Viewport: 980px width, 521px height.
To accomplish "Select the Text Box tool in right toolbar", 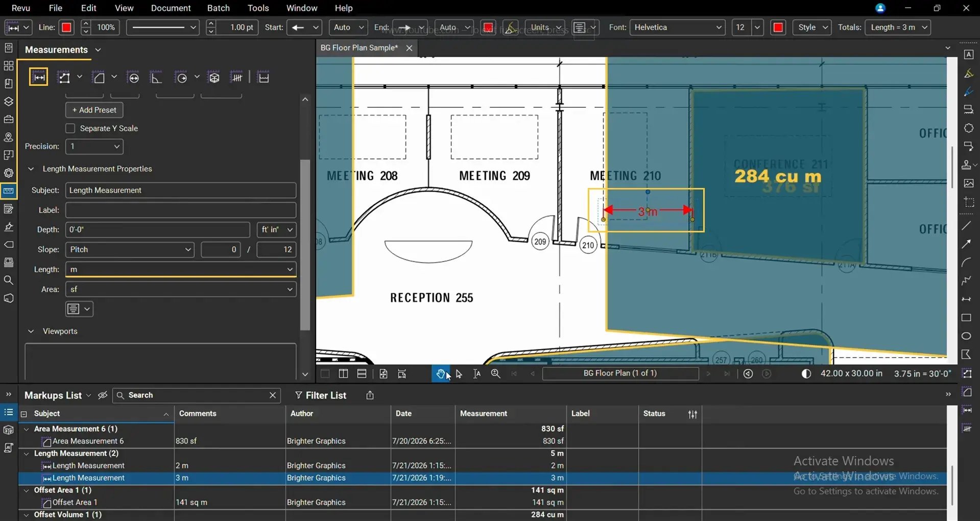I will [968, 55].
